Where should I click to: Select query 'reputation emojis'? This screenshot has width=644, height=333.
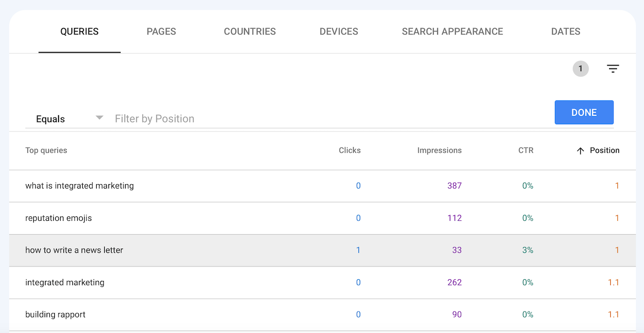coord(58,218)
